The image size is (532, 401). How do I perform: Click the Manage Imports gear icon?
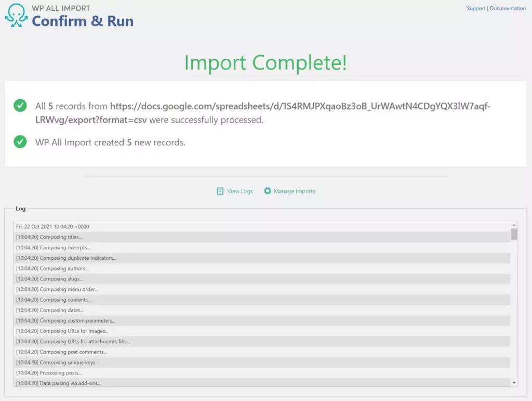tap(268, 191)
